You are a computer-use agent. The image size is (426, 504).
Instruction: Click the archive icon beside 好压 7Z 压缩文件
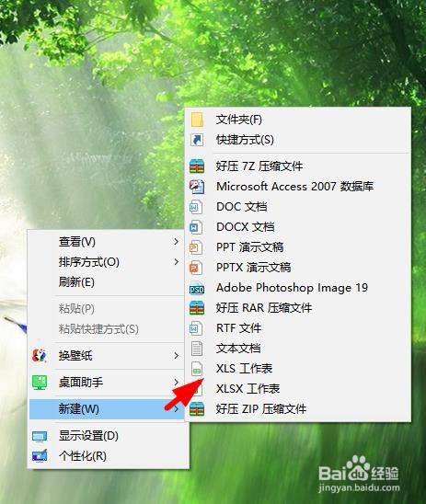click(197, 166)
